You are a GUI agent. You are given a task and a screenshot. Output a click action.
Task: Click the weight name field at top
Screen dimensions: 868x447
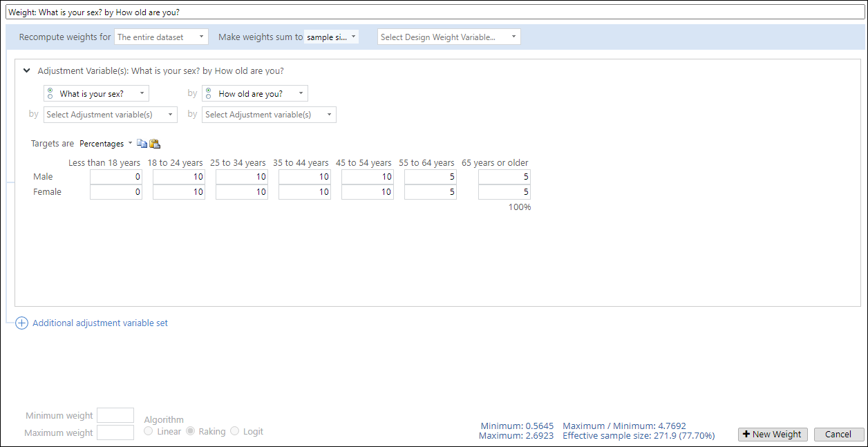pos(434,12)
